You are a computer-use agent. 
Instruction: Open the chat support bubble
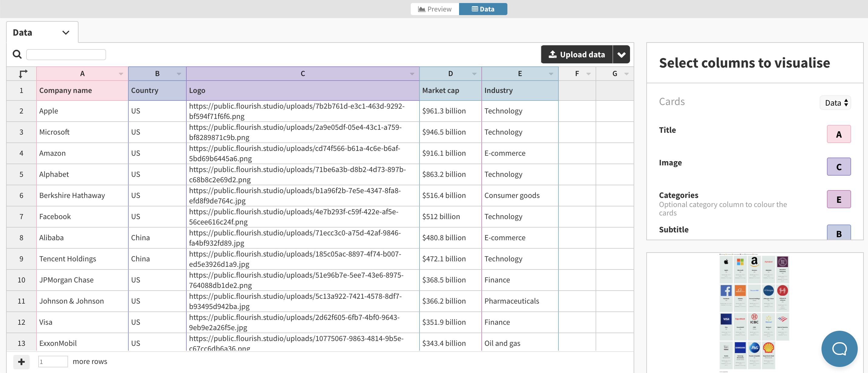point(839,349)
